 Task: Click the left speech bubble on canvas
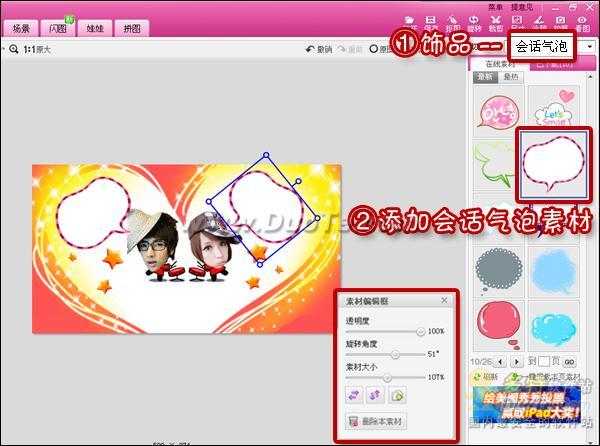point(91,212)
